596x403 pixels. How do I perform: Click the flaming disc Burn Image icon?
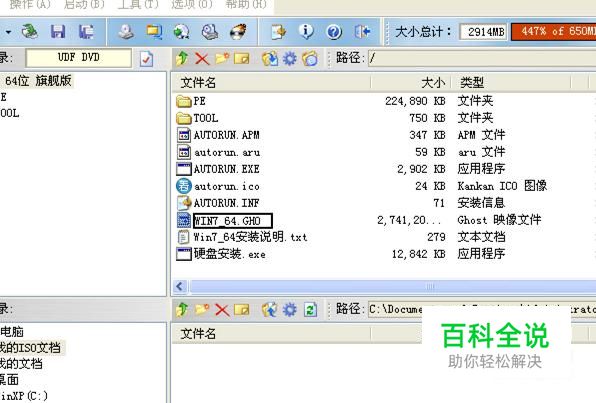click(238, 32)
